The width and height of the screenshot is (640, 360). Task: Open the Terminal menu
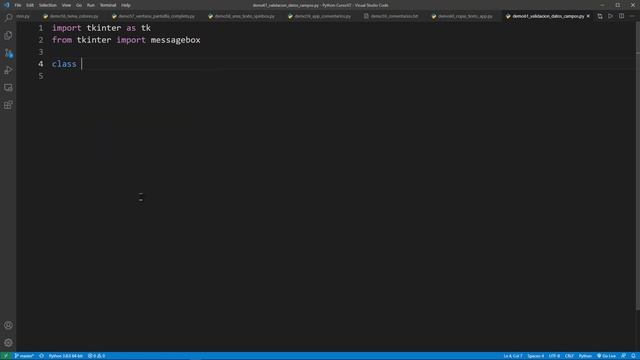[108, 5]
